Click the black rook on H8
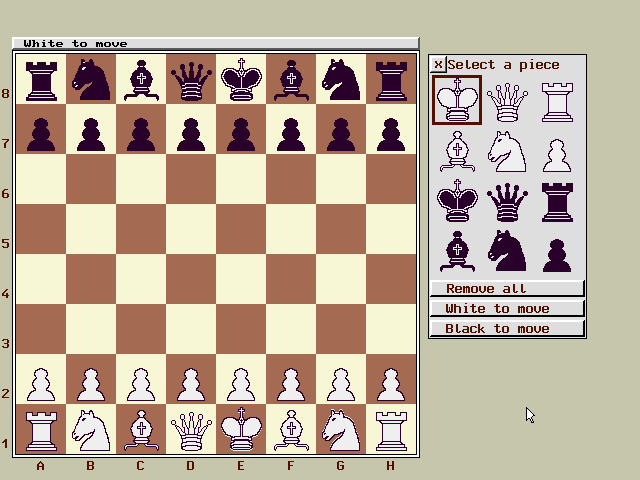Viewport: 640px width, 480px height. click(x=391, y=79)
